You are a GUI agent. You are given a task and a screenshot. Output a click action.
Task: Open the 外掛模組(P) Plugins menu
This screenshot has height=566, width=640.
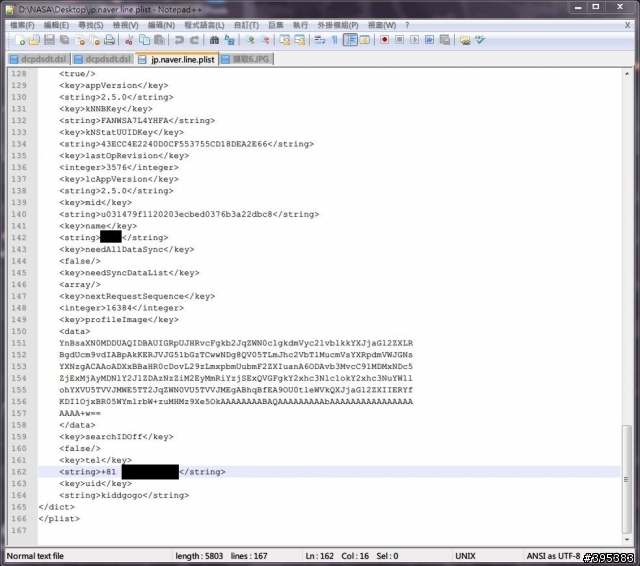(x=338, y=25)
